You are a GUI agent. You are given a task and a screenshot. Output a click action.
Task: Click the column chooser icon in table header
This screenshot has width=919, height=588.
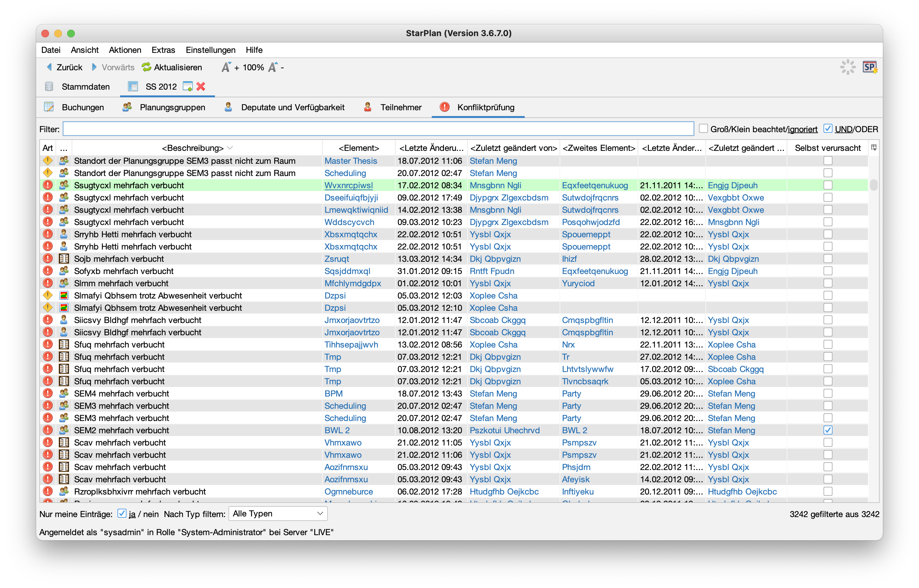point(874,148)
